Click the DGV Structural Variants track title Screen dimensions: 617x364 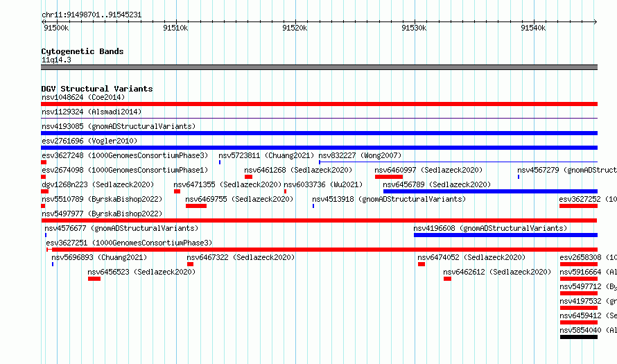[x=97, y=89]
